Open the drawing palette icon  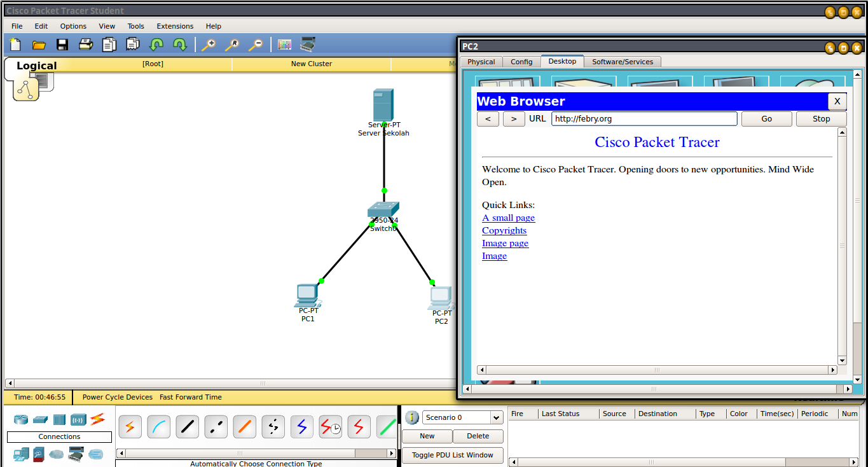tap(284, 45)
